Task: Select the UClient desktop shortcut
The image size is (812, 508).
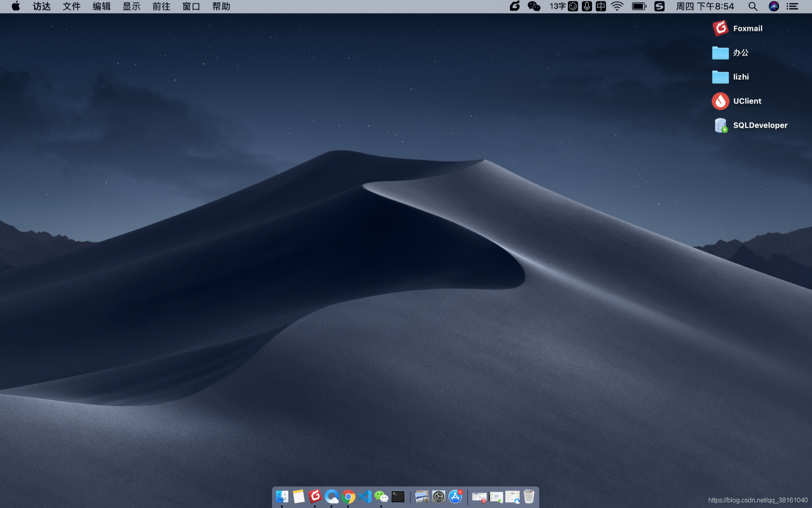Action: (721, 101)
